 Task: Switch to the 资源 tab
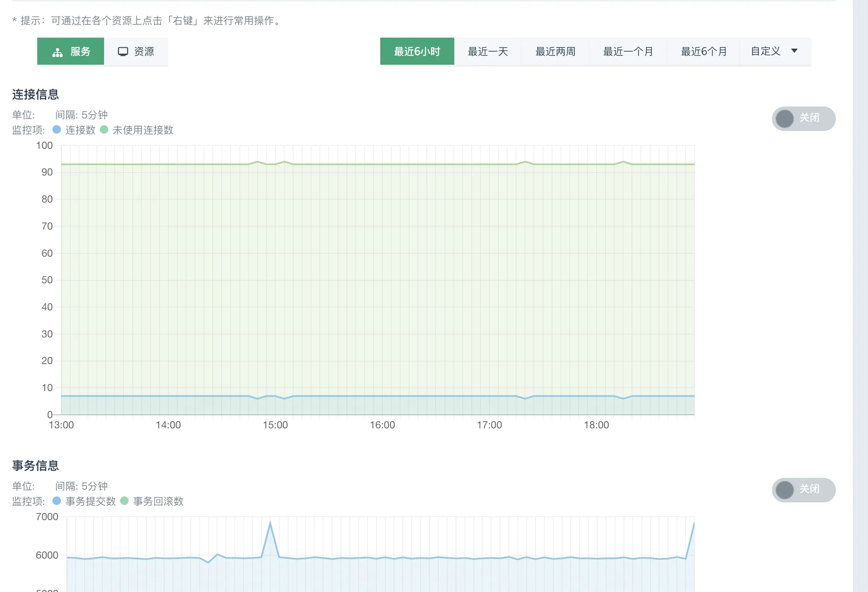pos(136,51)
